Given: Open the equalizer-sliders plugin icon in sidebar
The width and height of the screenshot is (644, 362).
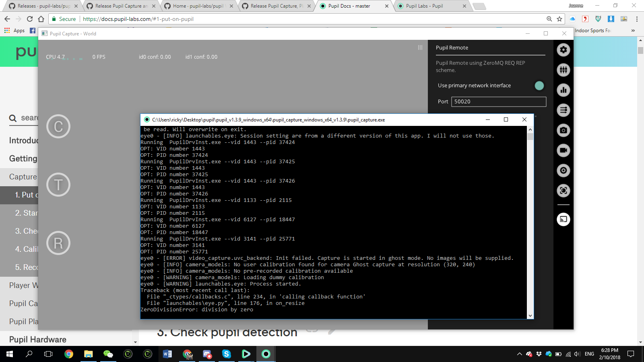Looking at the screenshot, I should tap(563, 70).
